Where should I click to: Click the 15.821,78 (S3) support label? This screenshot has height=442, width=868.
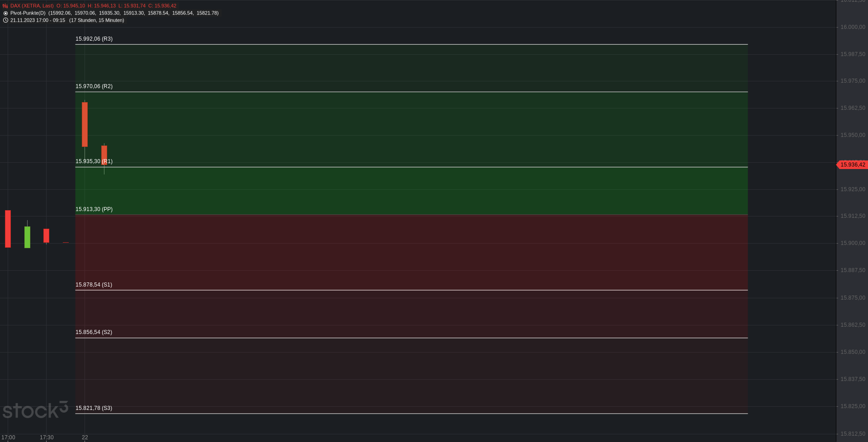(x=94, y=408)
